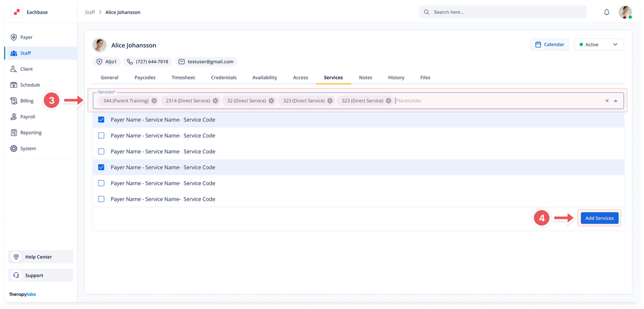Switch to the General tab
Screen dimensions: 644x309
pos(109,78)
